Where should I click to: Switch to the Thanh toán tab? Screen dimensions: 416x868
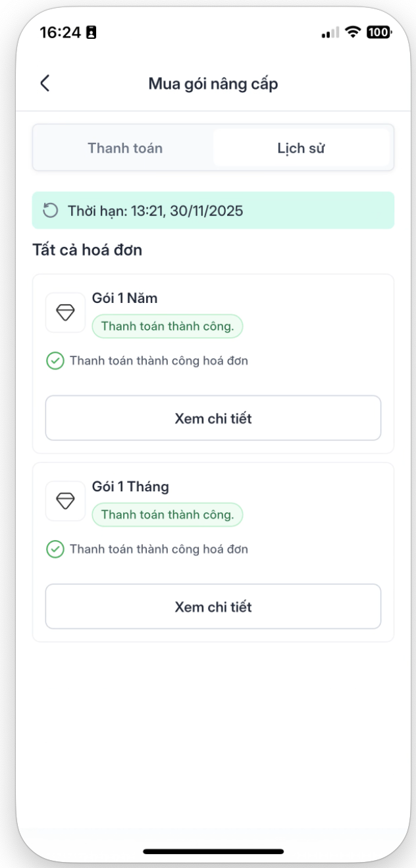coord(125,148)
